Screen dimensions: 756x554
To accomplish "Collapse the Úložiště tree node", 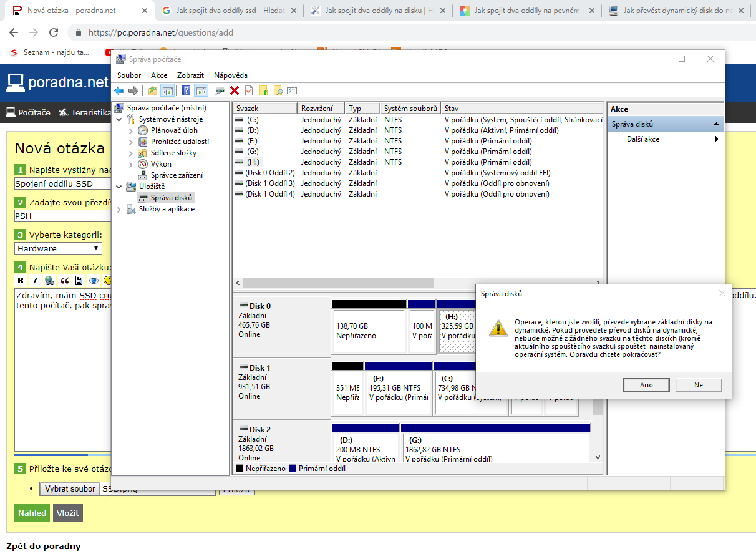I will point(119,187).
